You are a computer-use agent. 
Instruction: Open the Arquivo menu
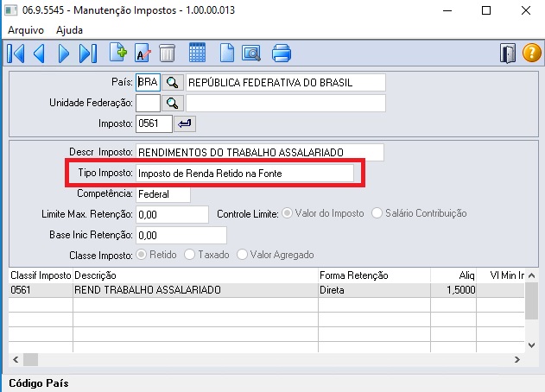[26, 30]
